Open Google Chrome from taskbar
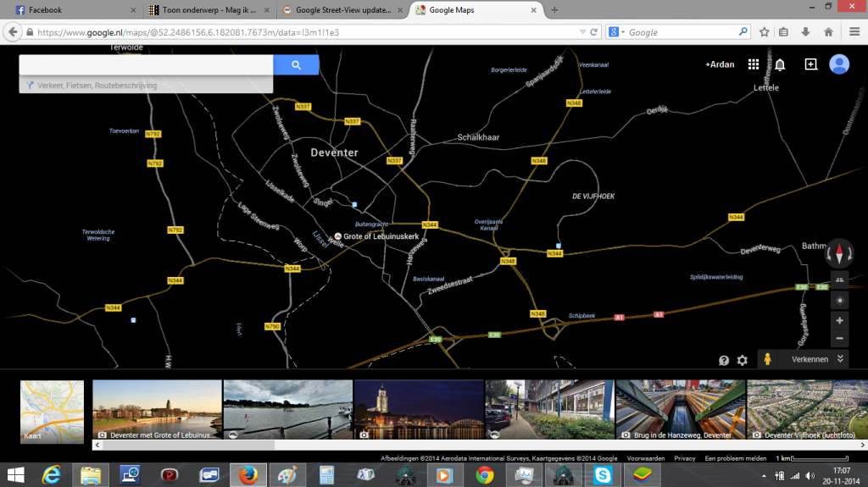Image resolution: width=868 pixels, height=487 pixels. click(484, 475)
